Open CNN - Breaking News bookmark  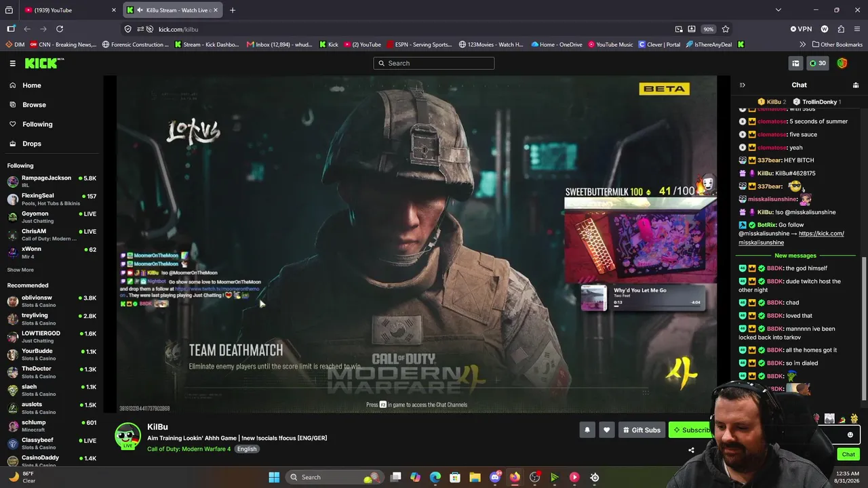click(63, 45)
